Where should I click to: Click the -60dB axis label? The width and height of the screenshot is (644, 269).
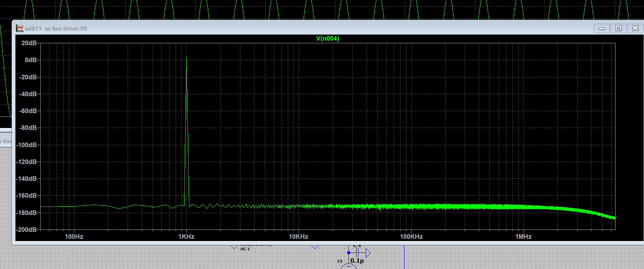[x=28, y=111]
